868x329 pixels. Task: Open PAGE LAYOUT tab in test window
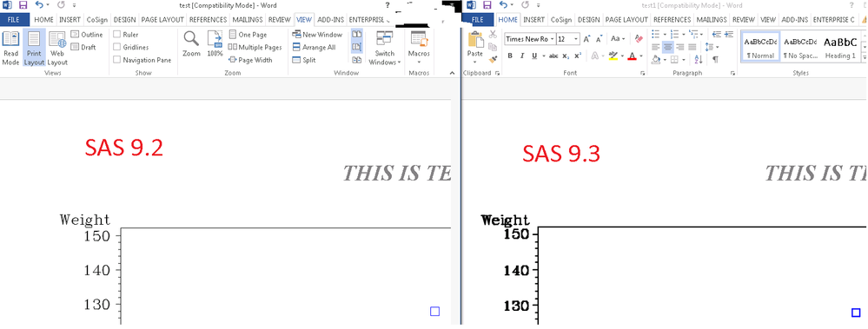[x=162, y=19]
